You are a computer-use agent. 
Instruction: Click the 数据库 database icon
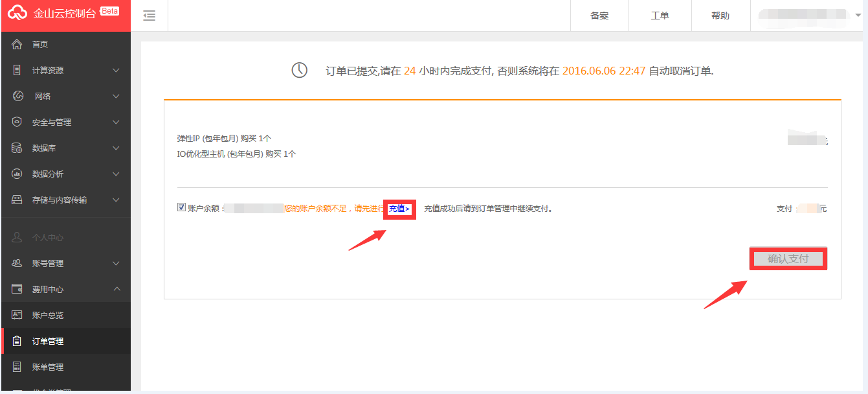pos(17,148)
